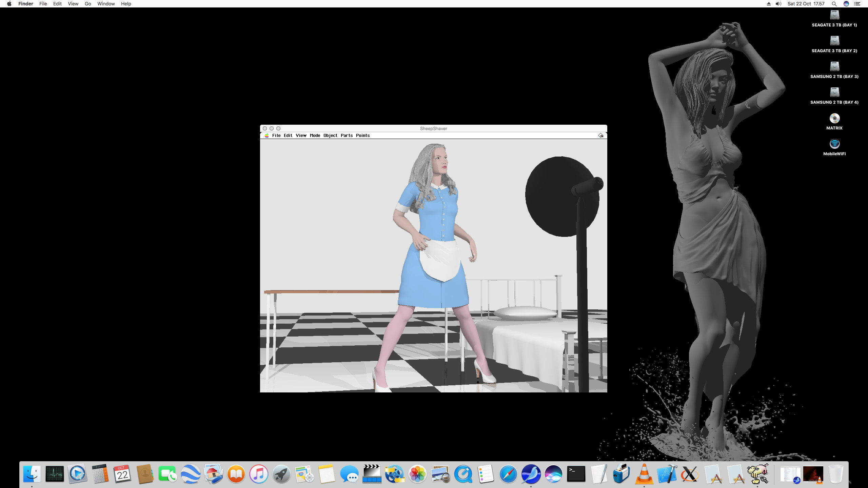Switch to SeaMonkey in the Dock

[x=531, y=474]
